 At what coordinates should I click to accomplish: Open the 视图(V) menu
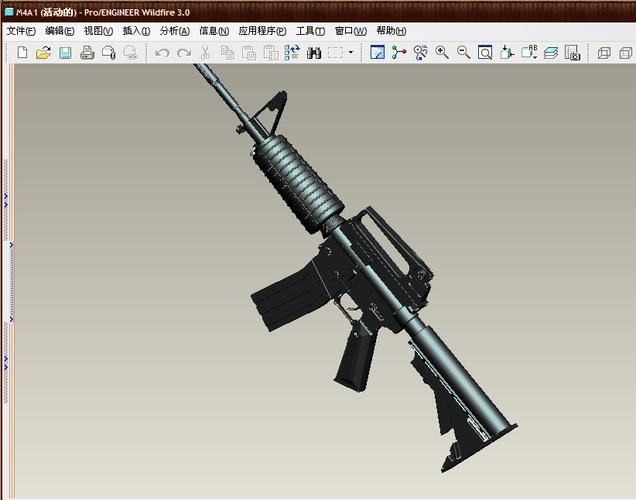coord(98,31)
